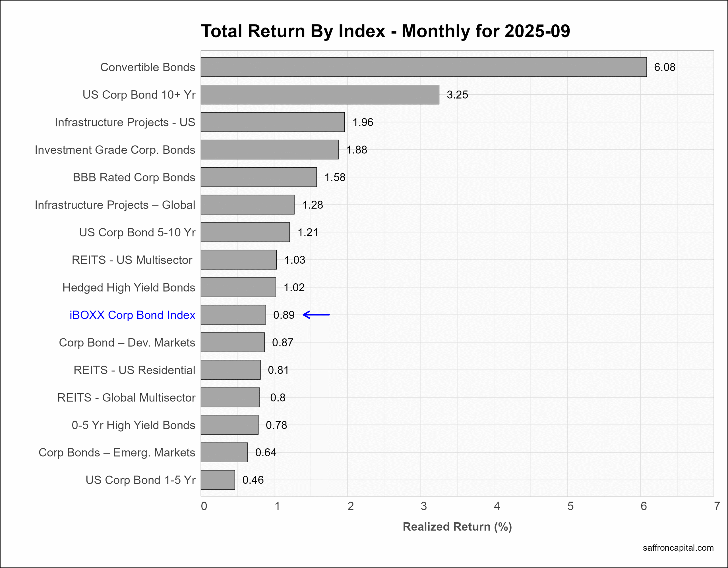Click the Corp Bond – Dev. Markets bar
Screen dimensions: 728x568
232,342
